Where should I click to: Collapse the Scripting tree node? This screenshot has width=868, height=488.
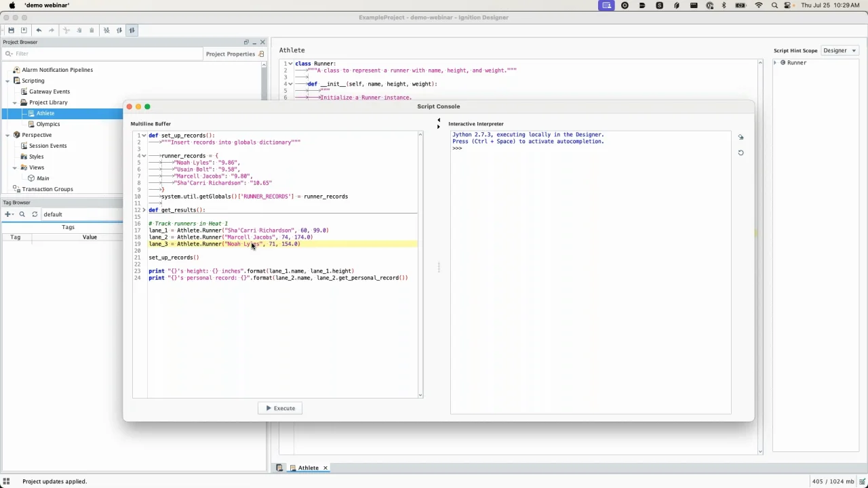(x=7, y=81)
